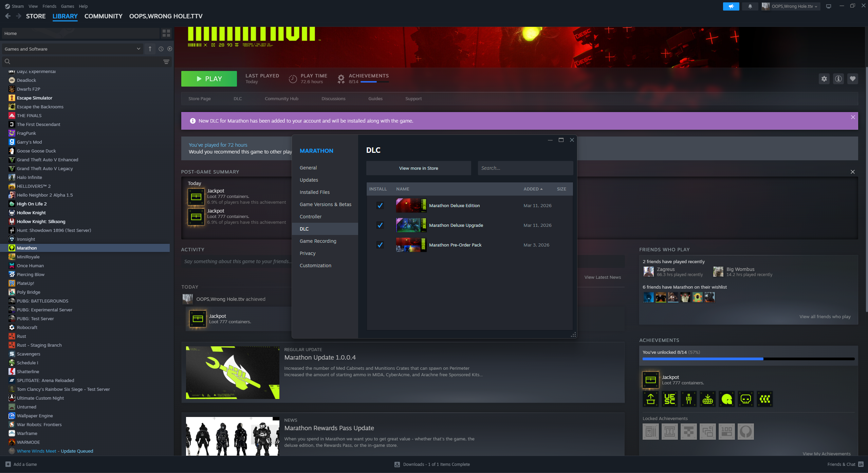Image resolution: width=868 pixels, height=473 pixels.
Task: Switch library to grid view icon
Action: tap(166, 33)
